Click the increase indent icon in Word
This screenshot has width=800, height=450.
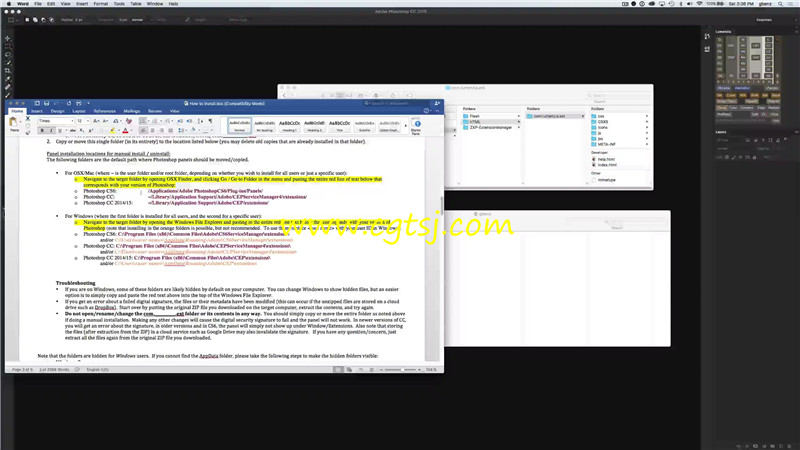click(189, 121)
